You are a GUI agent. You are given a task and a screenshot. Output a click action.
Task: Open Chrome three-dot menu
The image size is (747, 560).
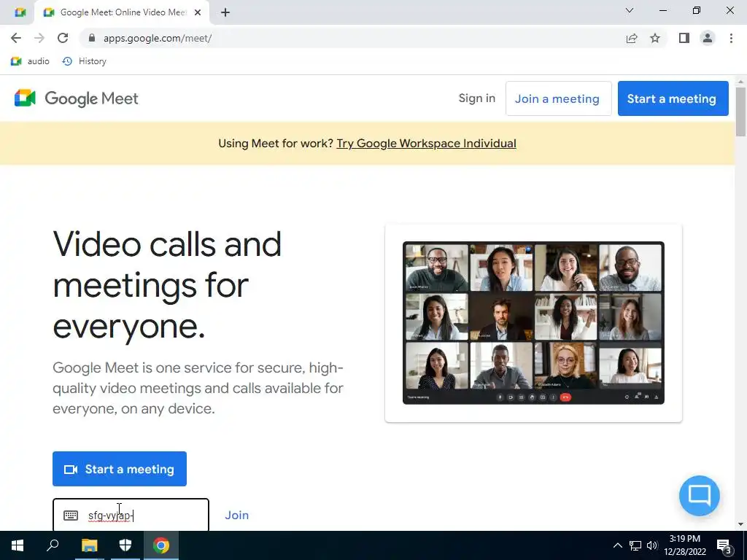pos(731,38)
